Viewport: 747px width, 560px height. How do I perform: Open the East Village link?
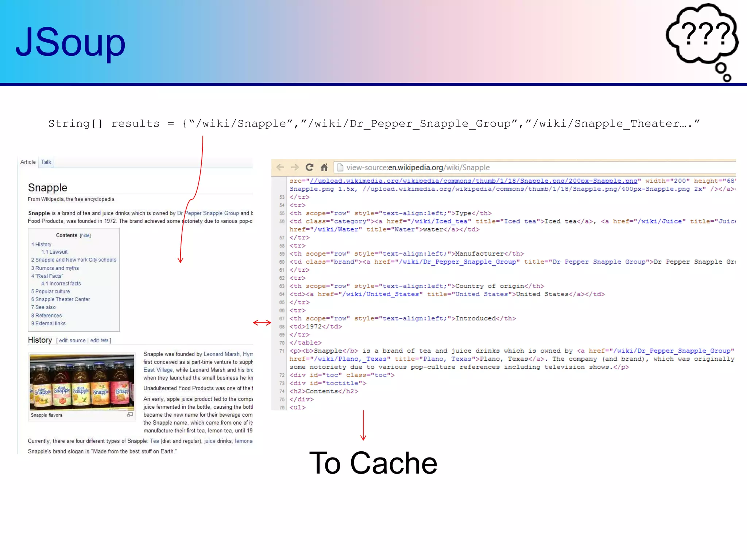click(x=158, y=370)
